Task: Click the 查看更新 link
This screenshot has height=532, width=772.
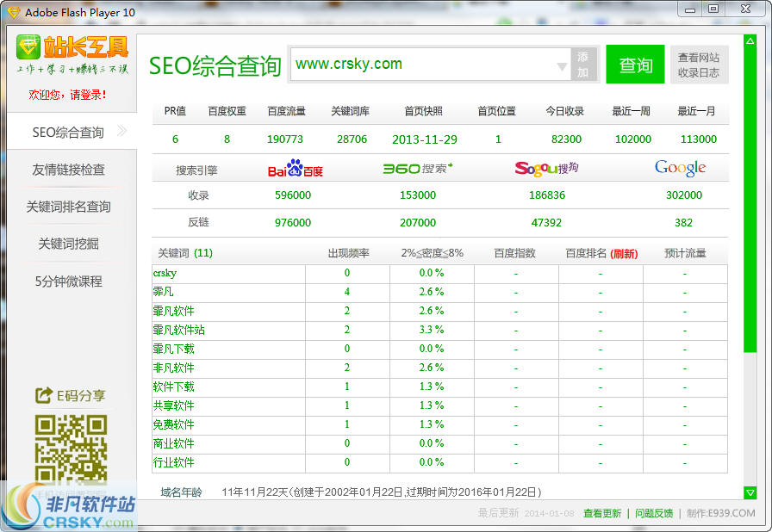Action: pos(601,513)
